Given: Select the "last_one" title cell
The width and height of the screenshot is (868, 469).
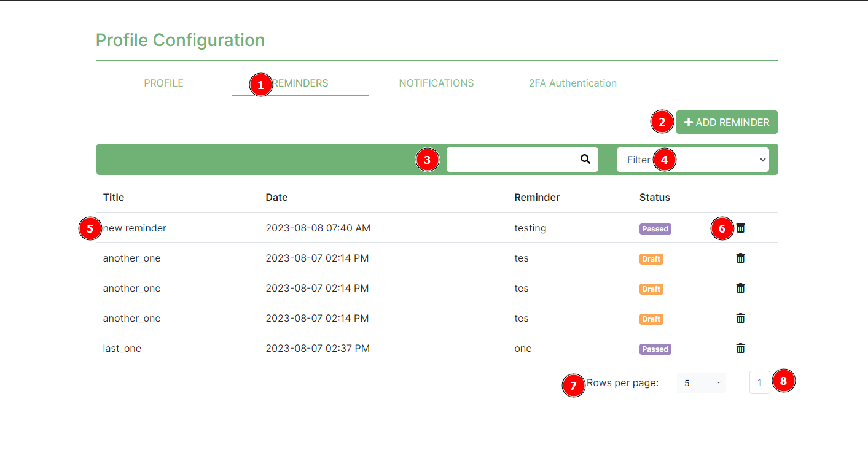Looking at the screenshot, I should coord(122,348).
